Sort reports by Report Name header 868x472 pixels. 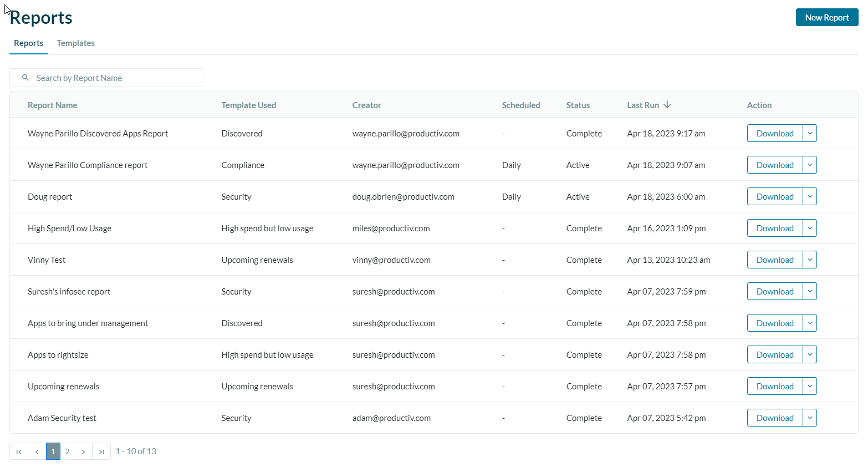[52, 104]
